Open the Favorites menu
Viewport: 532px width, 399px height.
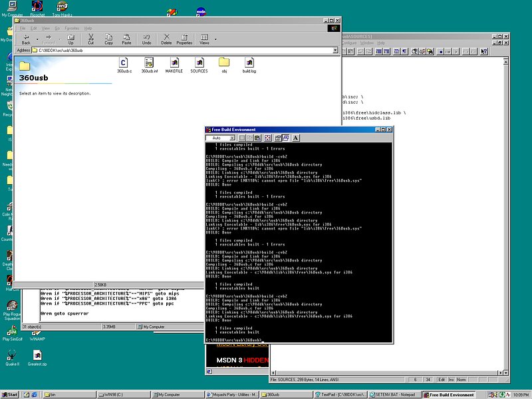point(72,29)
